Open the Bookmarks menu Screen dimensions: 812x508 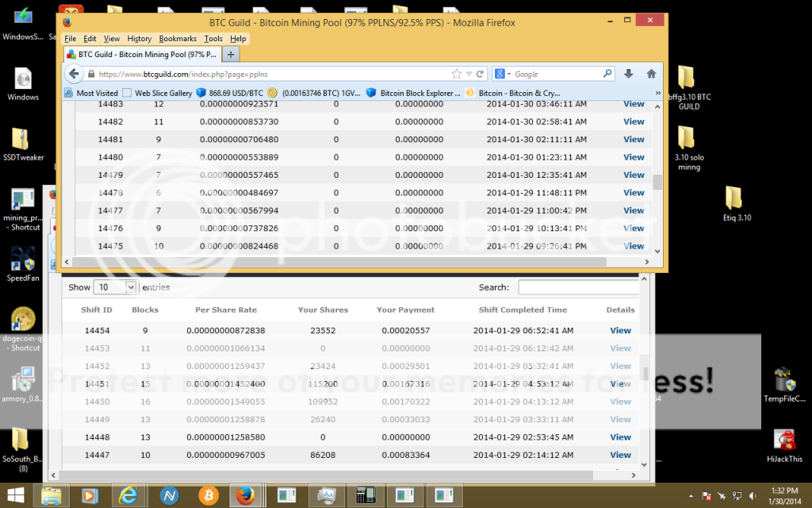pos(178,39)
